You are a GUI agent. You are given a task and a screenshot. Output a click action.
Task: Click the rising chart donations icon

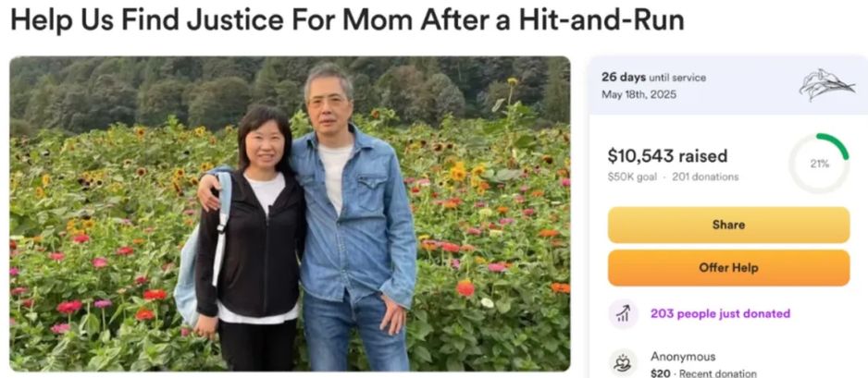624,314
